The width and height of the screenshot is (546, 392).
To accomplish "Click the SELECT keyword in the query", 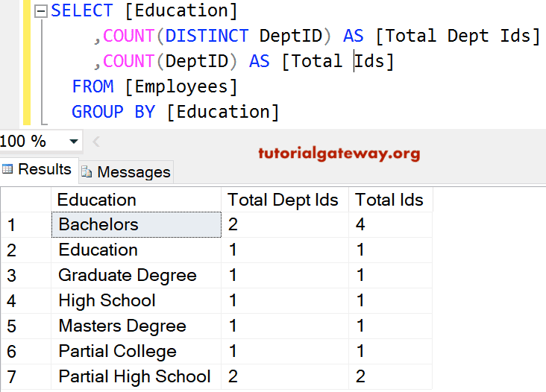I will tap(82, 10).
